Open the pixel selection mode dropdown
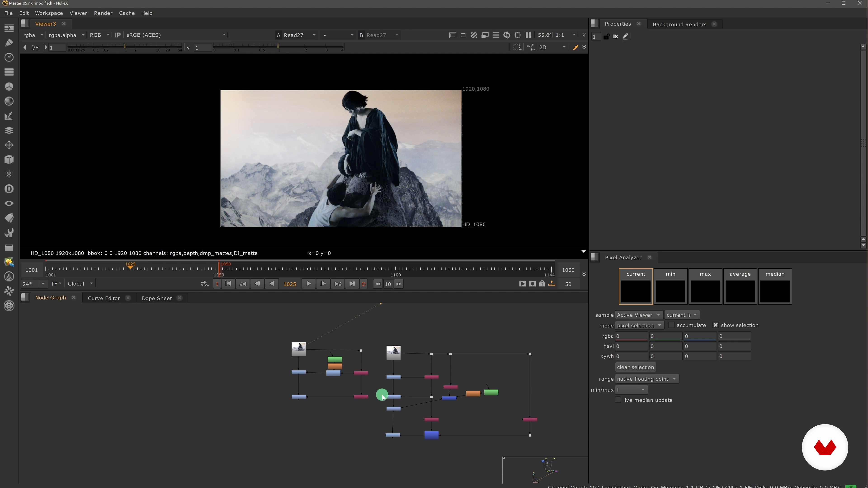Image resolution: width=868 pixels, height=488 pixels. click(x=639, y=325)
